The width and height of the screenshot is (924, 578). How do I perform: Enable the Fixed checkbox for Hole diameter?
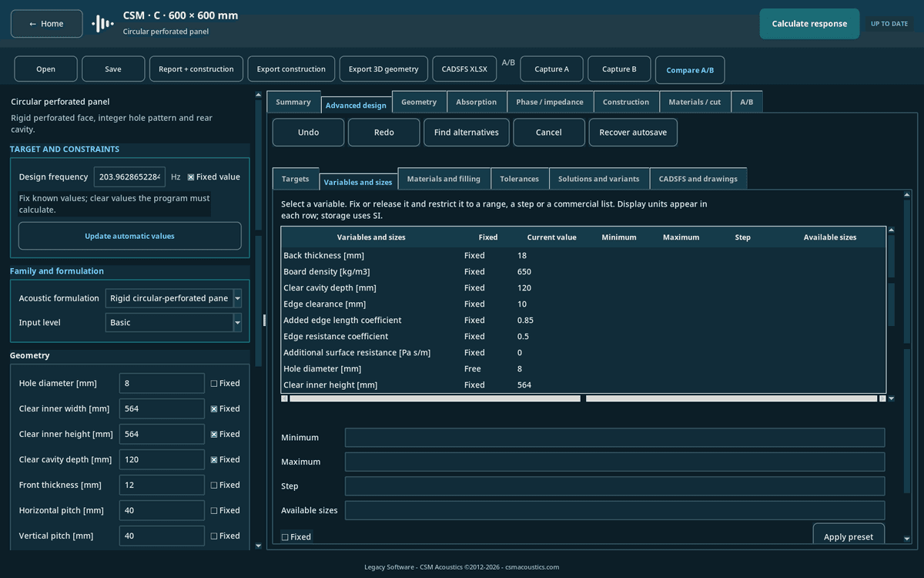tap(214, 384)
